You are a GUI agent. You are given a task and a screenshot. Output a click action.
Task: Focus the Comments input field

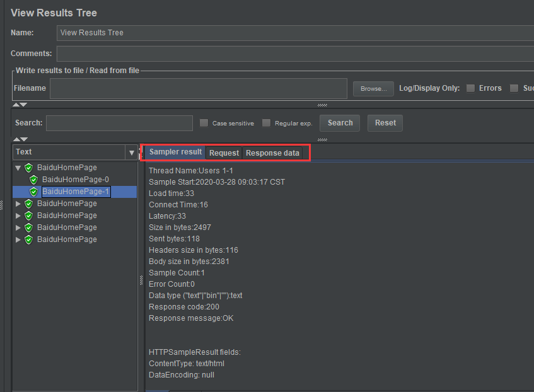(295, 54)
